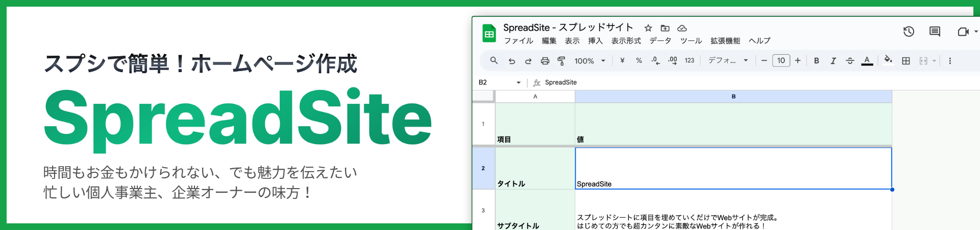
Task: Open the cell borders tool
Action: [906, 61]
